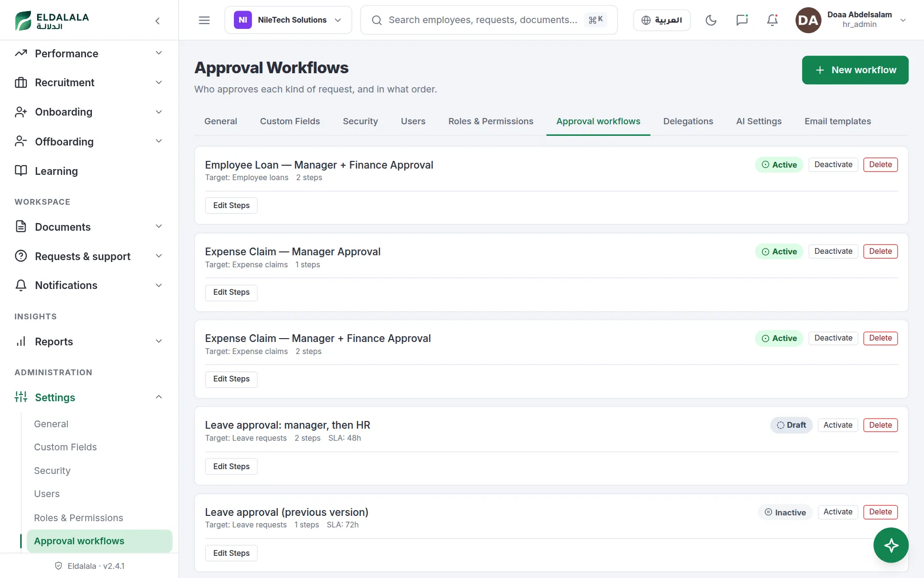Open the Reports sidebar section

click(x=89, y=342)
